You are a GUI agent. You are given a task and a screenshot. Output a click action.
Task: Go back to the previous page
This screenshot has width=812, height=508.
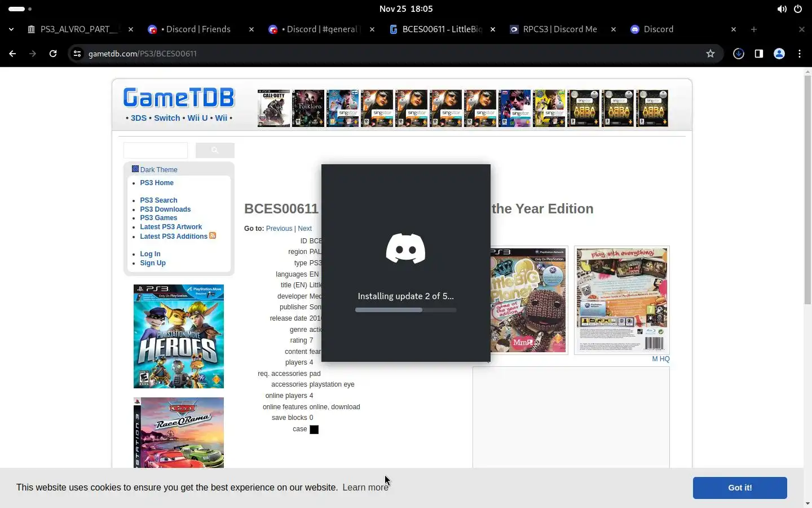[12, 54]
